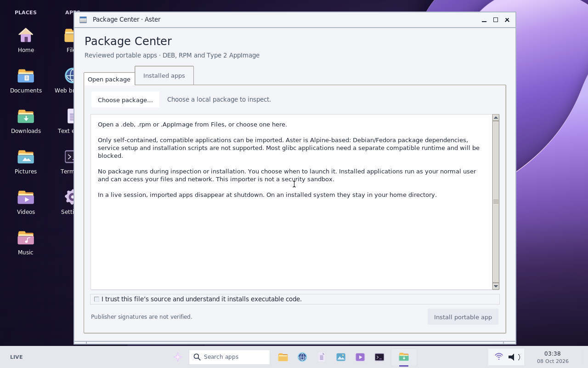
Task: Maximize the Package Center window
Action: pyautogui.click(x=496, y=20)
